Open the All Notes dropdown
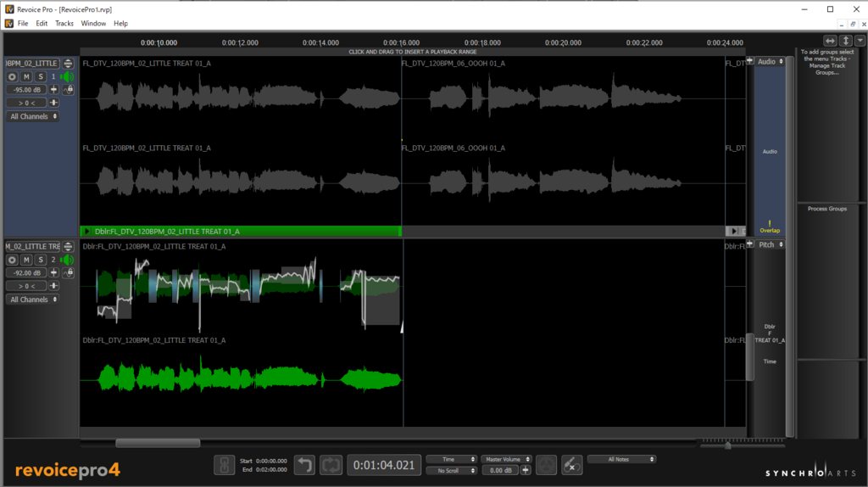The width and height of the screenshot is (868, 487). point(621,459)
